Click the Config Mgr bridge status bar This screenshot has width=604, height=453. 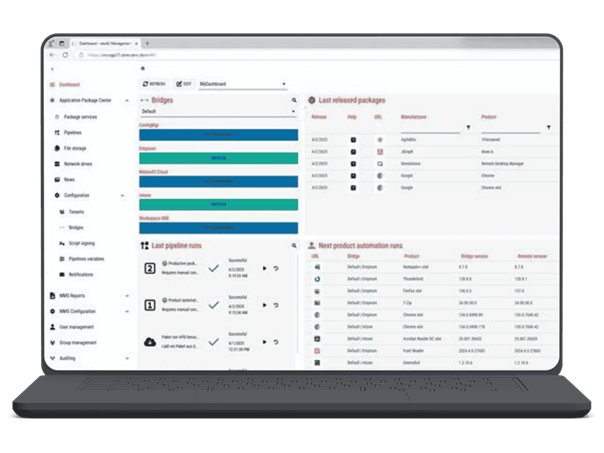click(x=218, y=135)
